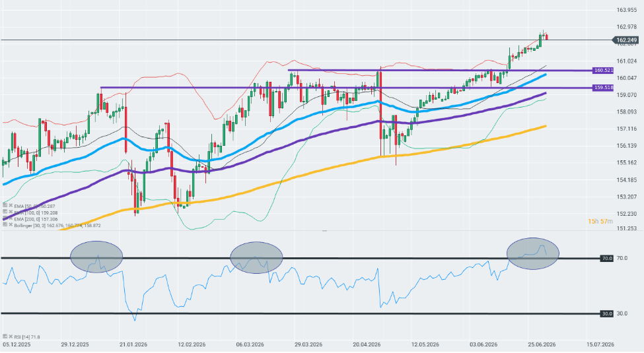Open settings icon for RSI [14] indicator

point(5,337)
